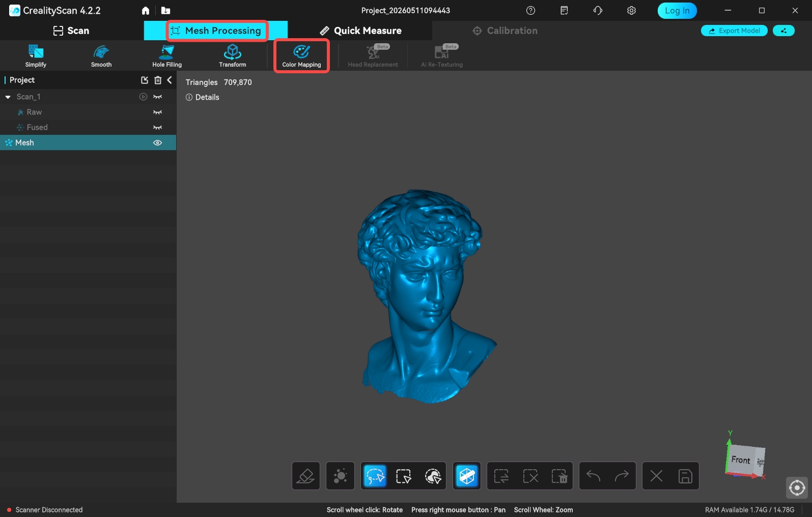Click the 'Scroll Wheel: Zoom' hint

point(543,510)
